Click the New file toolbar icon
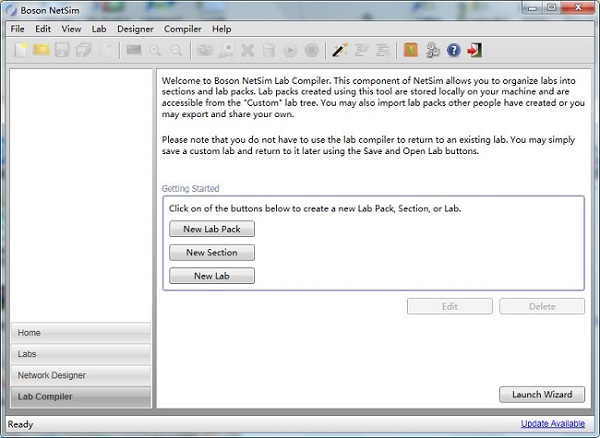Image resolution: width=600 pixels, height=438 pixels. pos(20,50)
